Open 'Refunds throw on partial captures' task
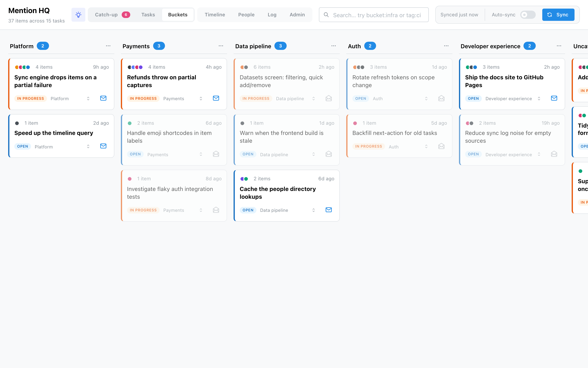Viewport: 588px width, 368px height. pos(161,81)
